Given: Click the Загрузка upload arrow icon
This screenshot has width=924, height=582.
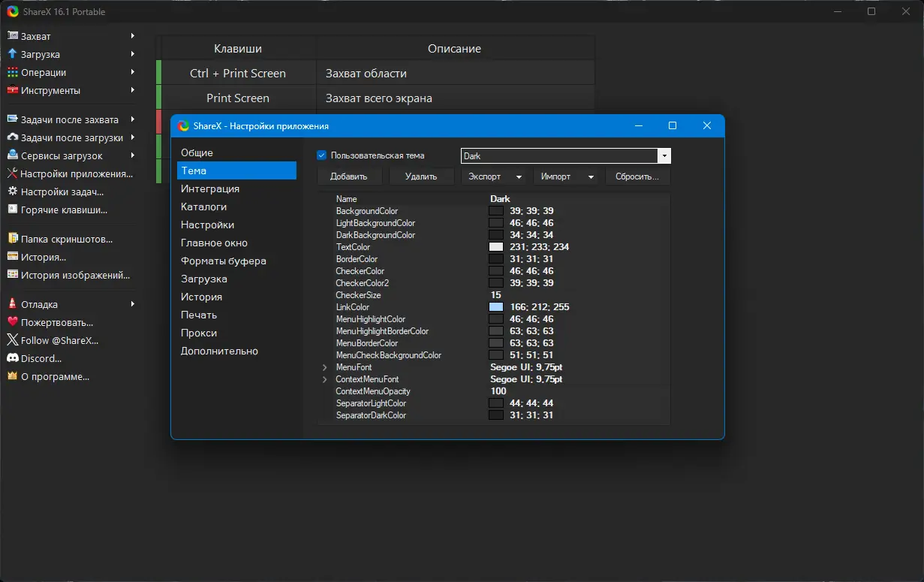Looking at the screenshot, I should (12, 54).
